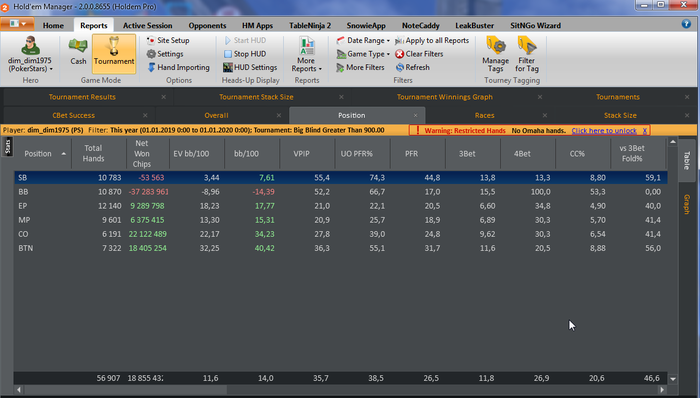700x398 pixels.
Task: Switch to the Tournaments report tab
Action: (x=618, y=97)
